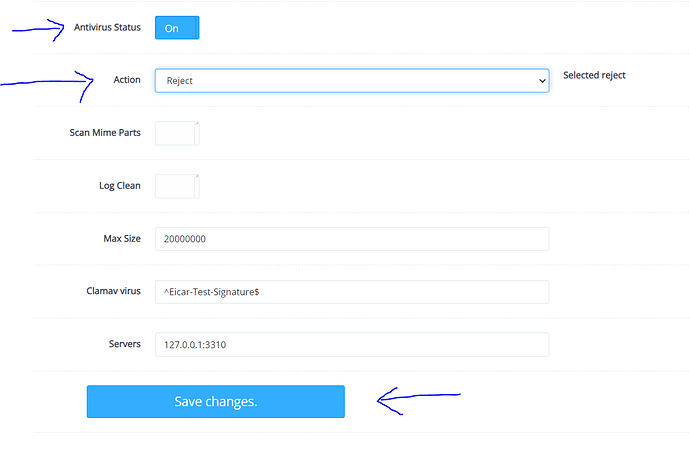
Task: Click the Clamav virus label
Action: pyautogui.click(x=113, y=291)
